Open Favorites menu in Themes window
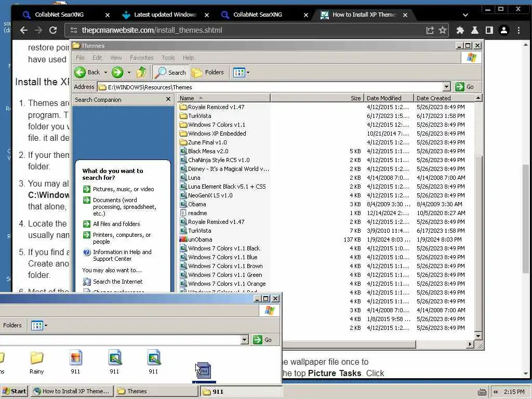This screenshot has width=532, height=399. (x=141, y=58)
